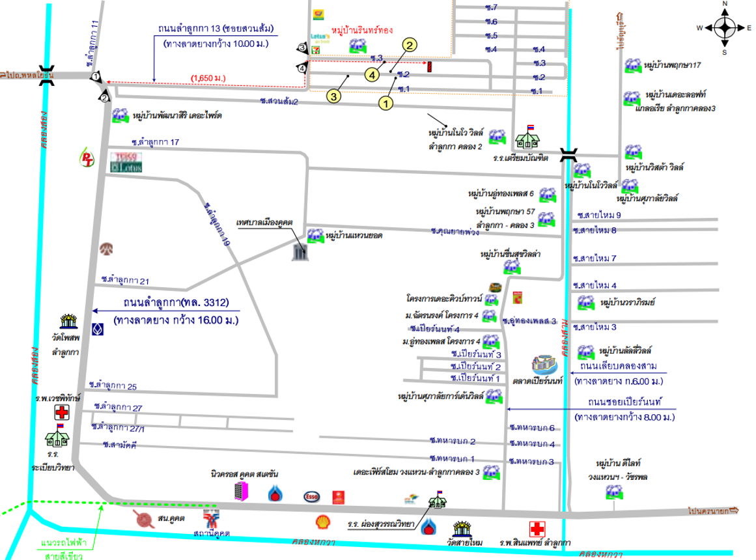This screenshot has height=560, width=756.
Task: Select yellow circle marker number 3
Action: [x=333, y=96]
